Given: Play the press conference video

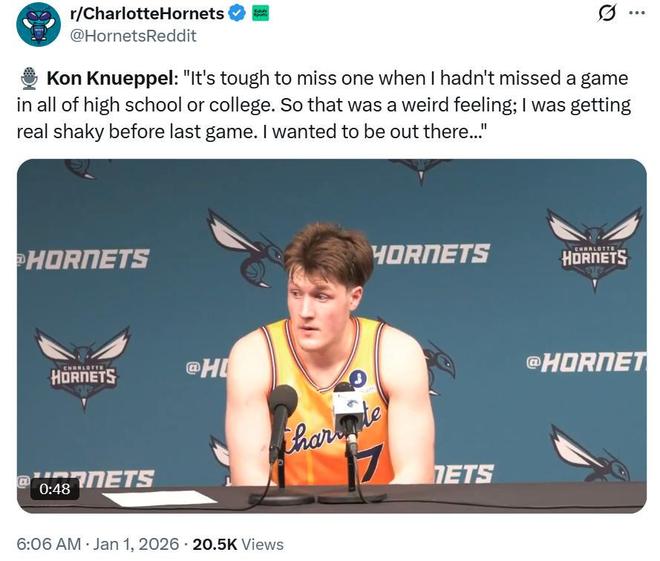Looking at the screenshot, I should click(x=331, y=335).
